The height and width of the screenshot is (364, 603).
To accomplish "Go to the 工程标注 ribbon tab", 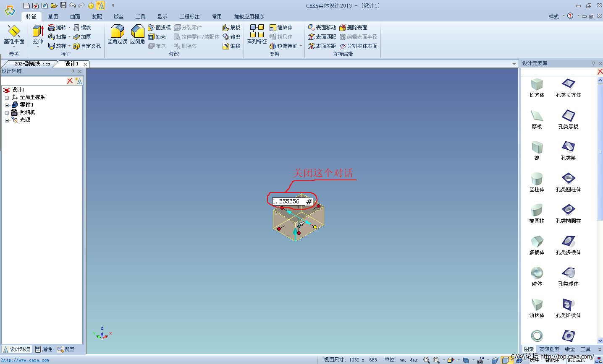I will tap(190, 17).
